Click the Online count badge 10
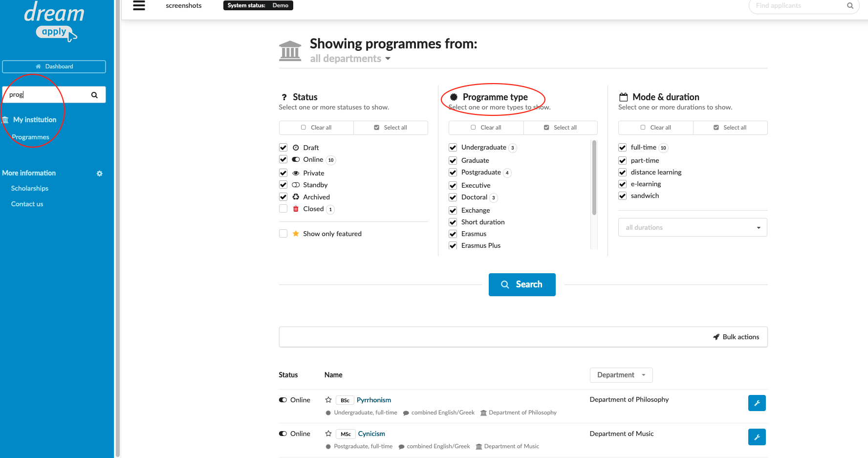 pyautogui.click(x=331, y=160)
